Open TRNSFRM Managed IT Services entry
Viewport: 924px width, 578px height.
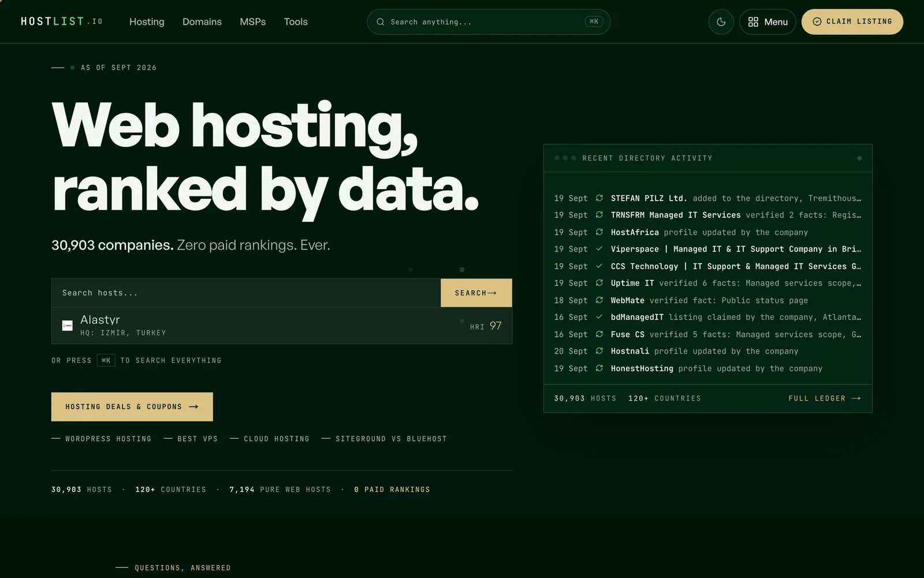click(707, 215)
